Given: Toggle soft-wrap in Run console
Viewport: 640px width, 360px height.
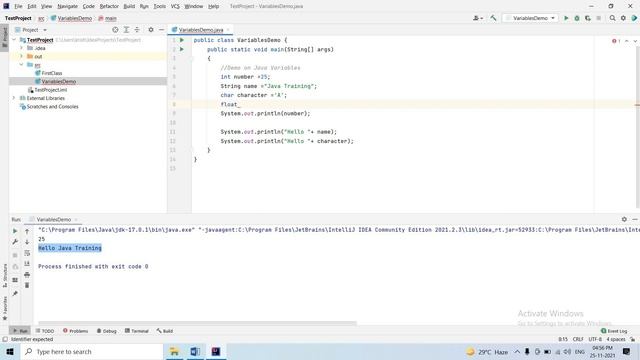Looking at the screenshot, I should click(27, 253).
